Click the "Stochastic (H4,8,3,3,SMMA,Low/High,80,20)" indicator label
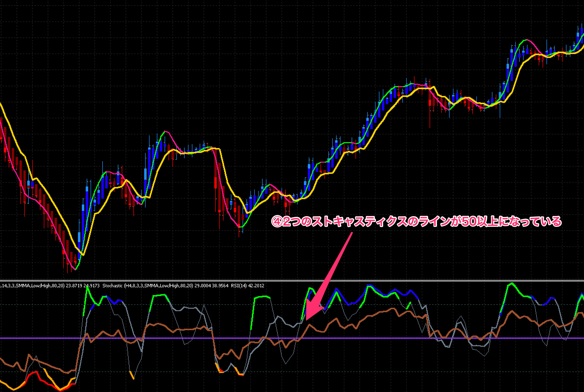Viewport: 584px width, 392px height. pos(148,286)
